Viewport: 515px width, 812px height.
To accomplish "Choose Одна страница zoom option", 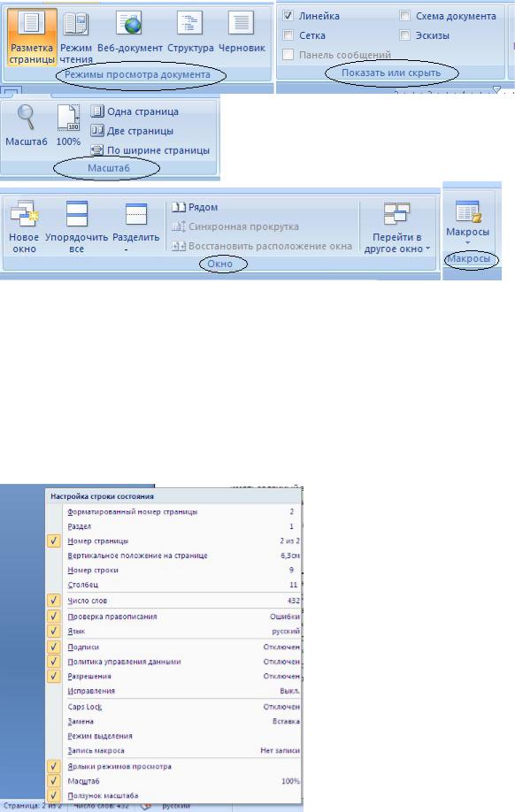I will point(135,111).
